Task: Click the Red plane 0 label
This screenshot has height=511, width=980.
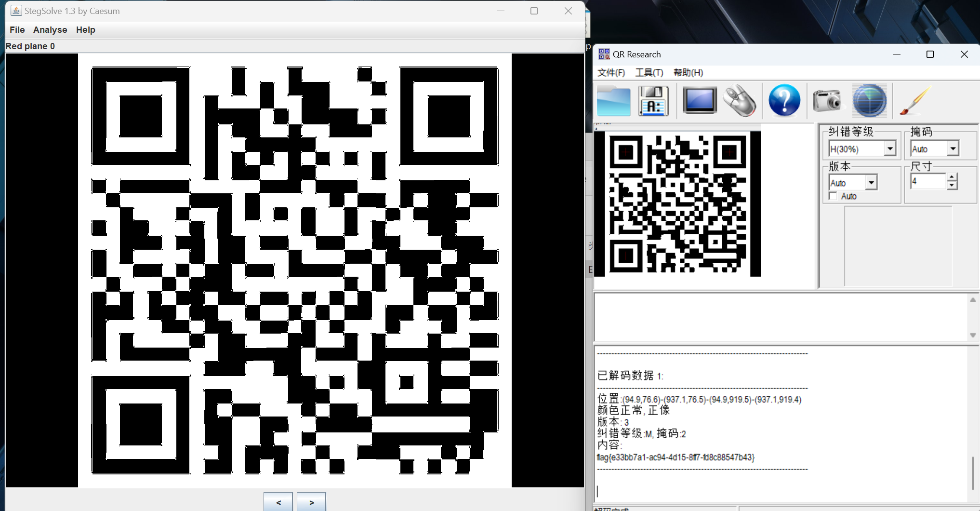Action: pyautogui.click(x=30, y=46)
